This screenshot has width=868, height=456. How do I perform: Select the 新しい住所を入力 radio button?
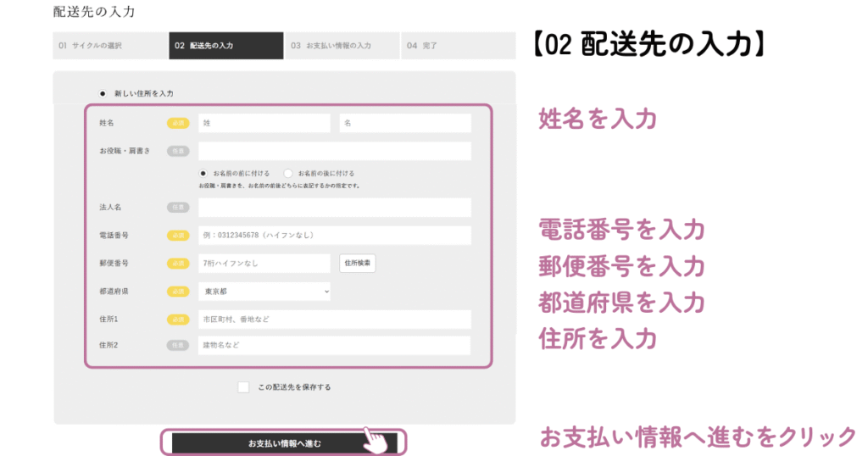(x=103, y=93)
